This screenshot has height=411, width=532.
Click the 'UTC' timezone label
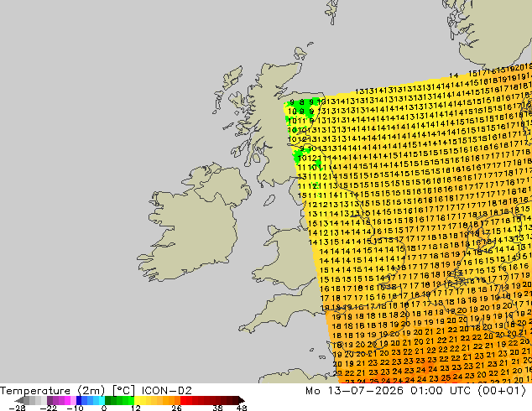(x=460, y=391)
